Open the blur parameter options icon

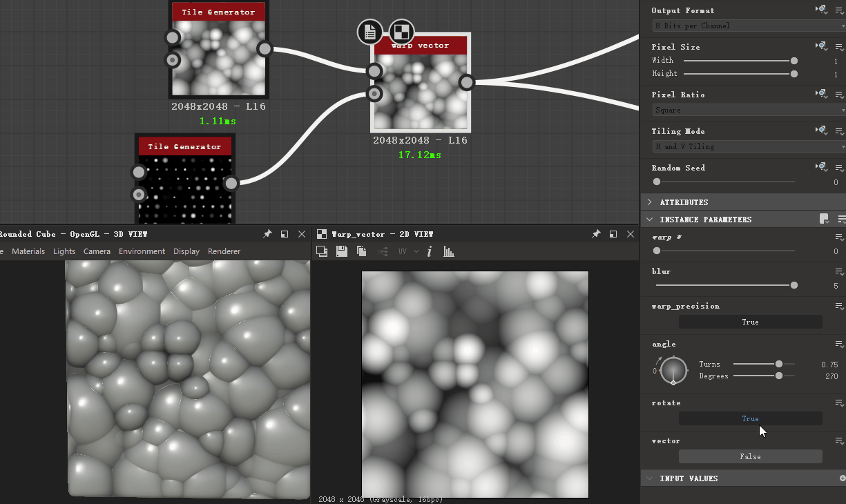click(x=839, y=272)
